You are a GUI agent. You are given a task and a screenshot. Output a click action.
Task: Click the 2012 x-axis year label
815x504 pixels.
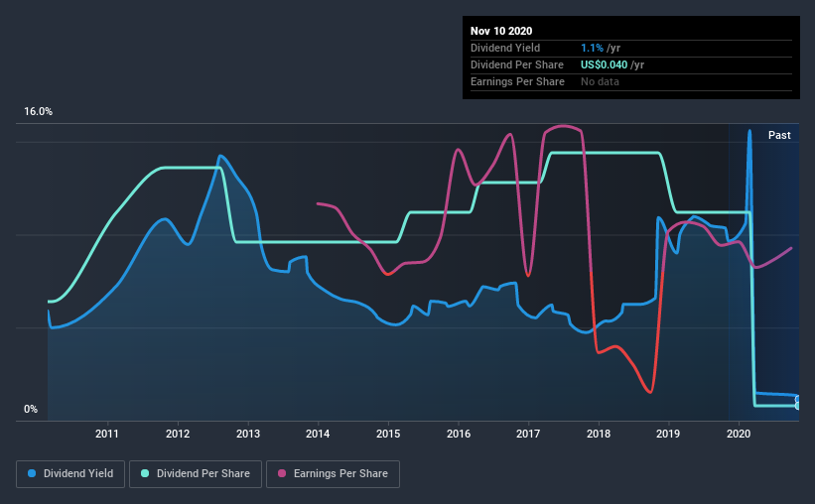tap(178, 434)
